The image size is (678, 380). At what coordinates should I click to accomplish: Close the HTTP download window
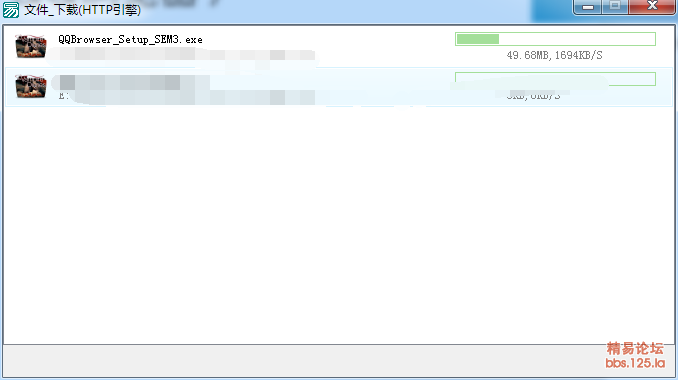click(x=652, y=7)
